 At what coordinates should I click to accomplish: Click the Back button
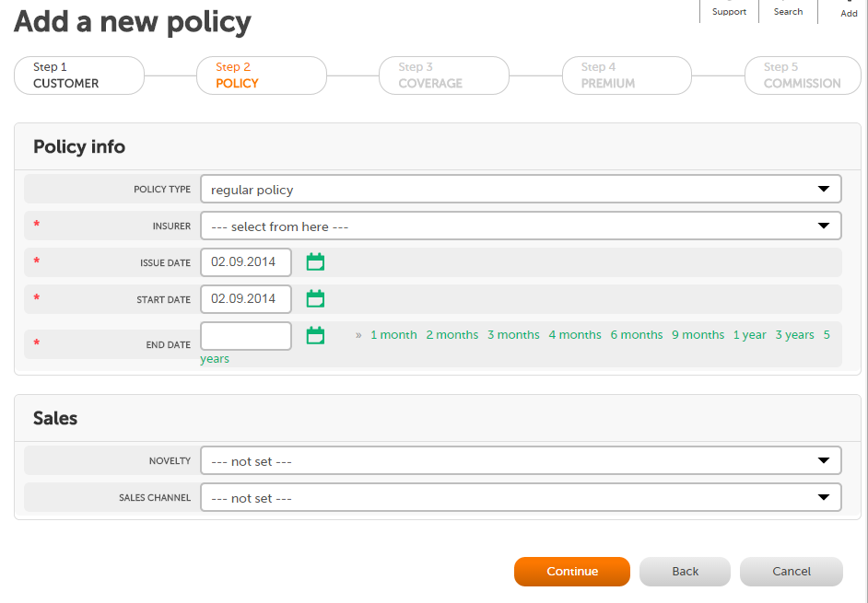(x=685, y=571)
